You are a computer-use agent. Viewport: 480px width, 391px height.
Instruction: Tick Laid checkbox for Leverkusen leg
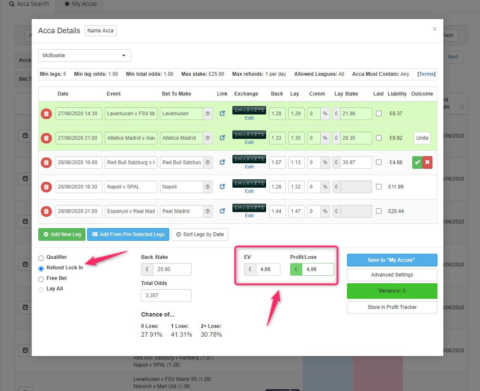(379, 113)
